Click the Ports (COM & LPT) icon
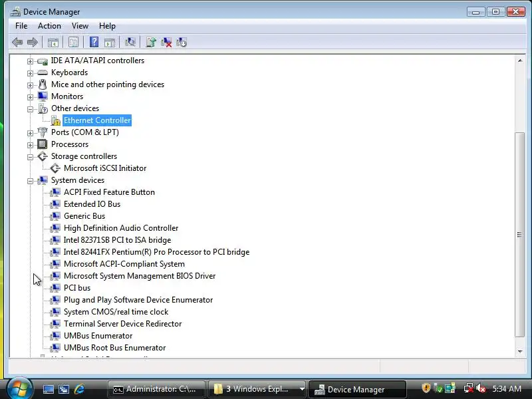 pyautogui.click(x=43, y=132)
